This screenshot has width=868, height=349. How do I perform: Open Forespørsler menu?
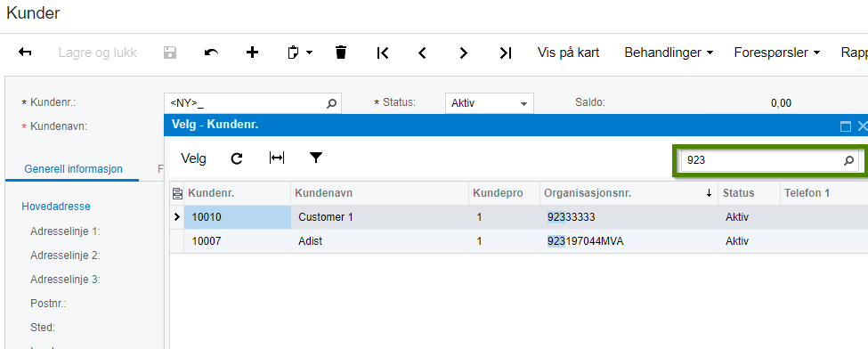pyautogui.click(x=778, y=53)
